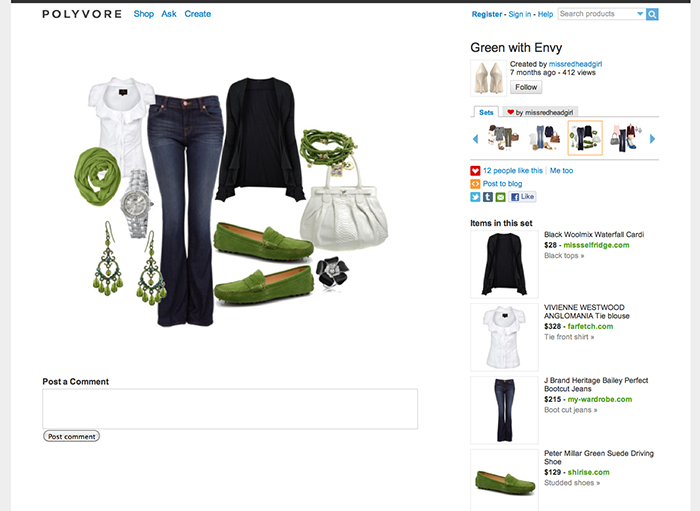Open the Sign in link
Viewport: 700px width, 511px height.
pyautogui.click(x=520, y=14)
